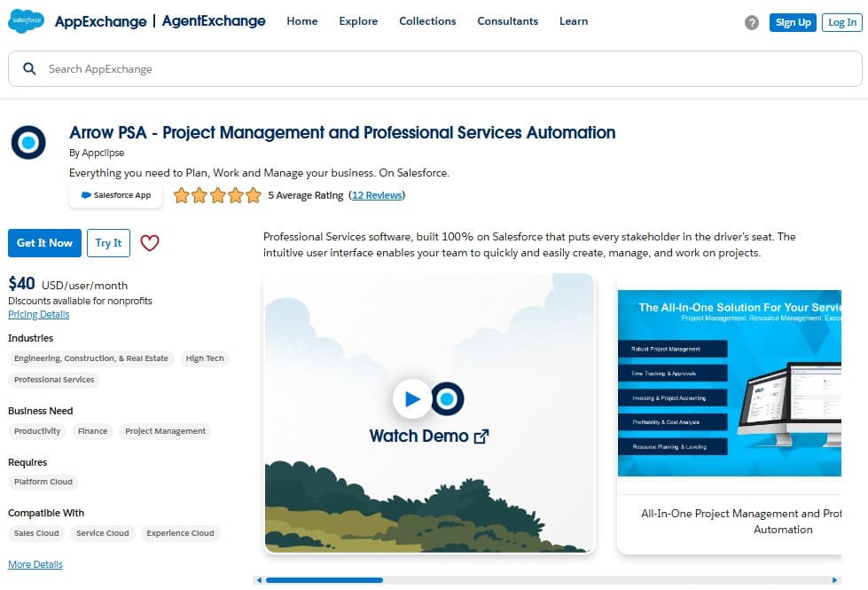Select the High Tech industry tag

pyautogui.click(x=205, y=358)
